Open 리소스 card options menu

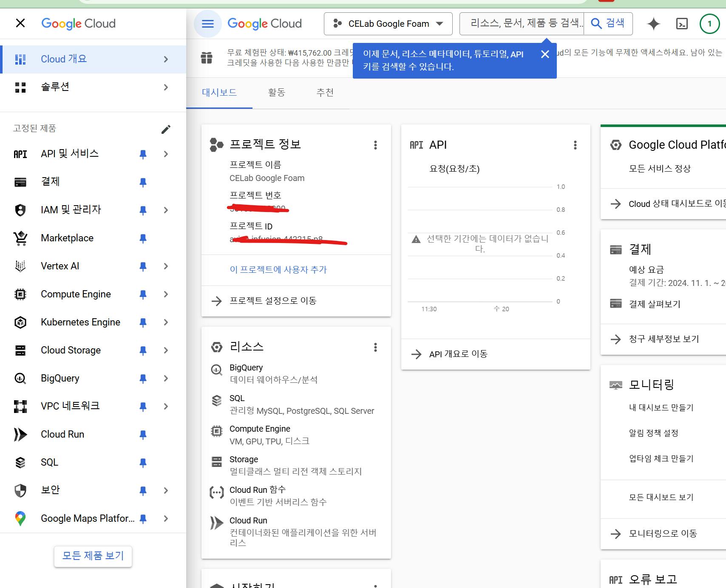coord(375,348)
